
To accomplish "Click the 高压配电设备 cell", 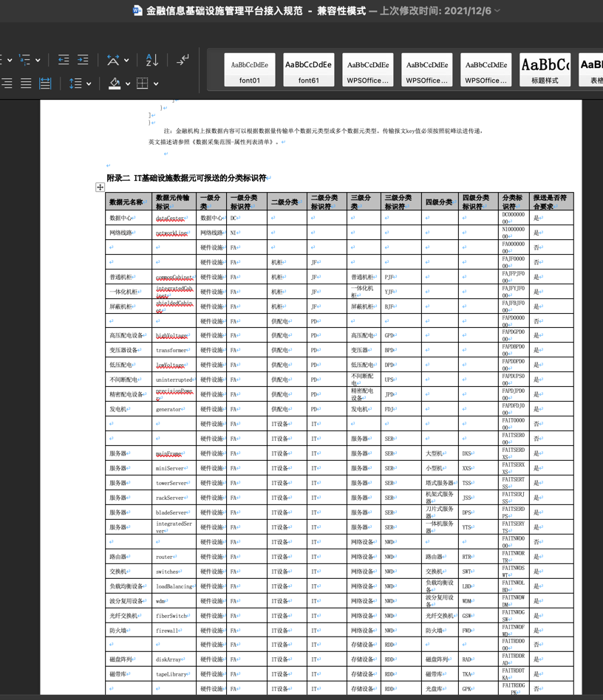I will coord(129,335).
